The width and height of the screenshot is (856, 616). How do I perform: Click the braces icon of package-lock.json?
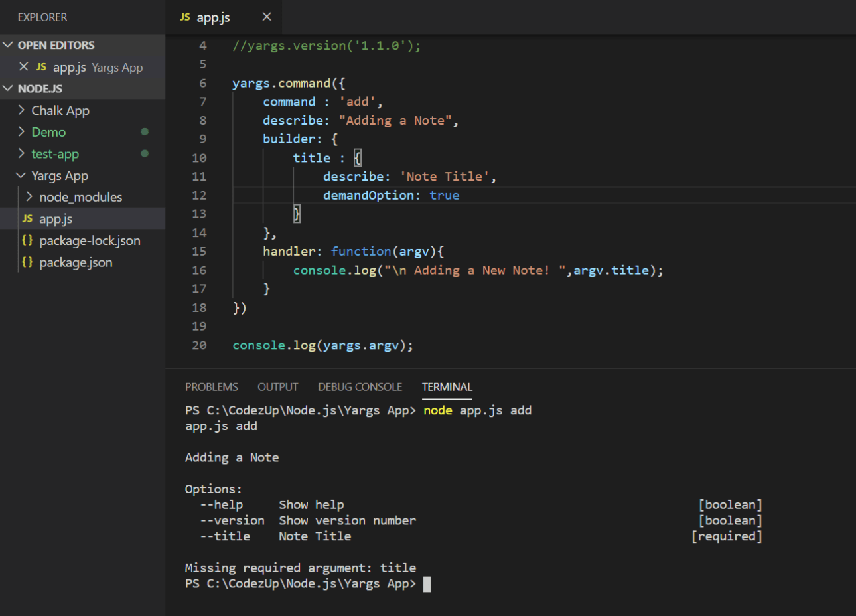[x=27, y=240]
